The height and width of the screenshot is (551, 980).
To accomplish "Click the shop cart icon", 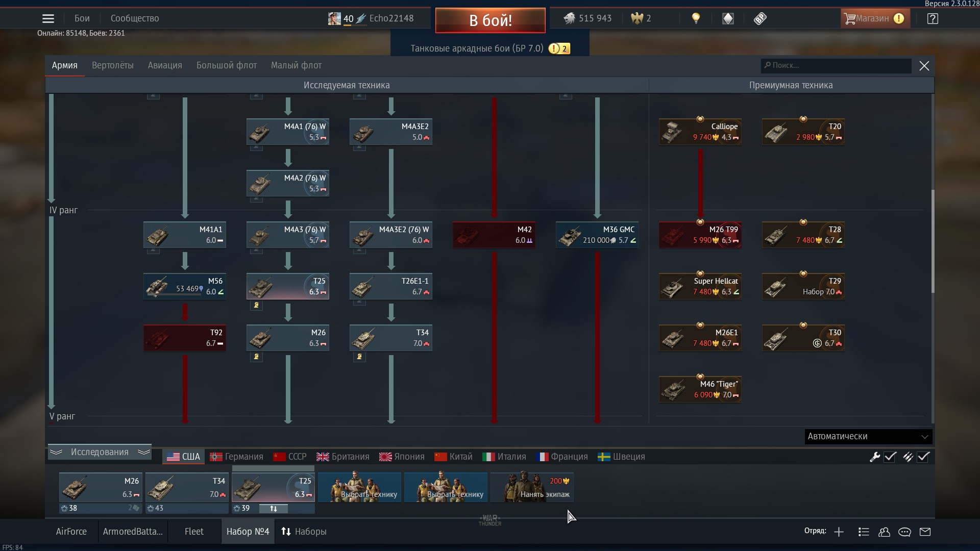I will point(849,19).
